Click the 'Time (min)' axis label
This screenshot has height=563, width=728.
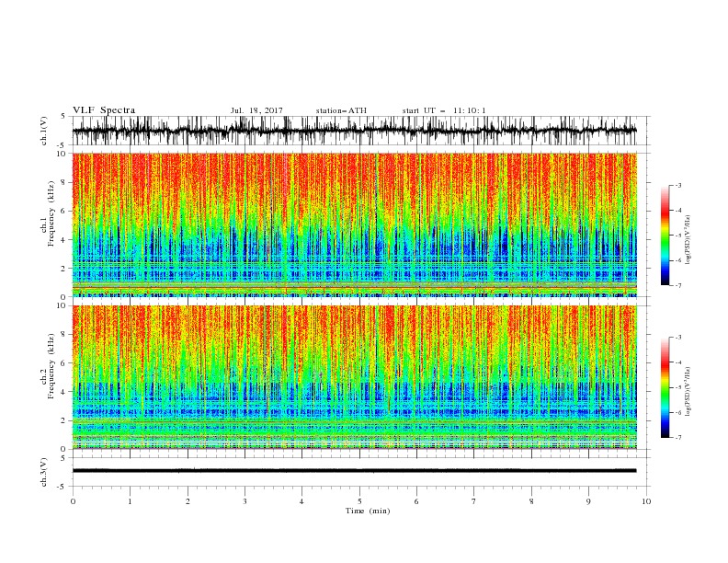coord(368,511)
